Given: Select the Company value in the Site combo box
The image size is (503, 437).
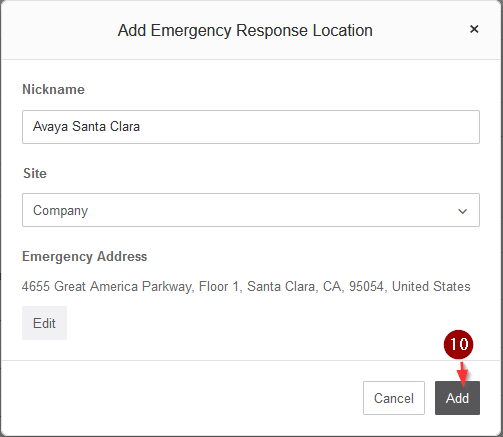Looking at the screenshot, I should (x=60, y=211).
